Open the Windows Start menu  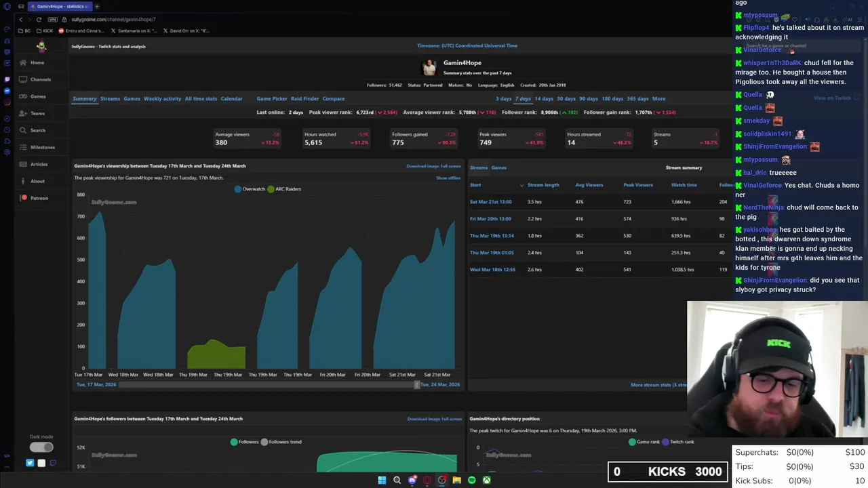click(382, 480)
